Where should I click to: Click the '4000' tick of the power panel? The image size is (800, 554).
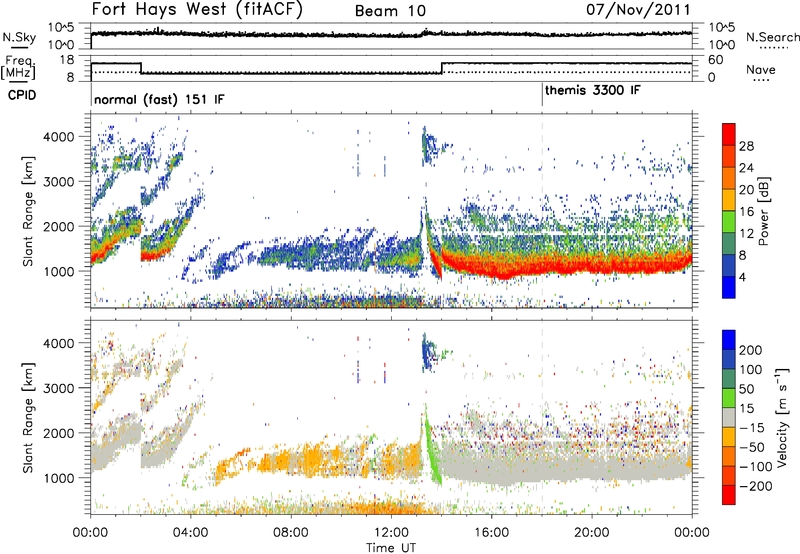click(58, 137)
